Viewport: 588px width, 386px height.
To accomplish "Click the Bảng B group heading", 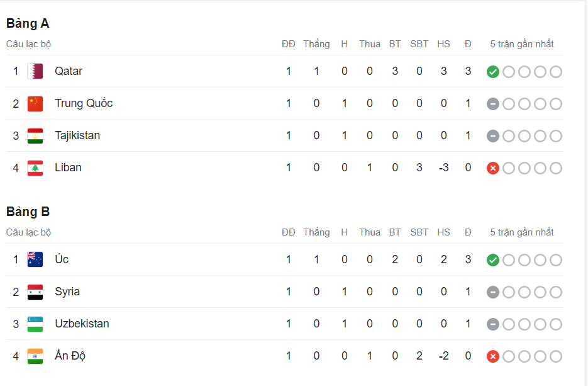I will tap(28, 212).
